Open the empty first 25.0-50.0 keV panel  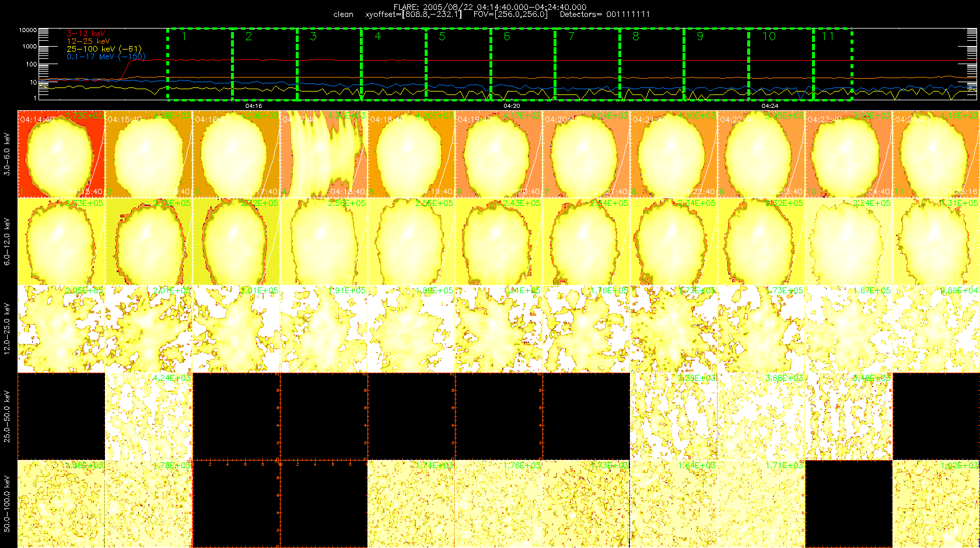[61, 416]
